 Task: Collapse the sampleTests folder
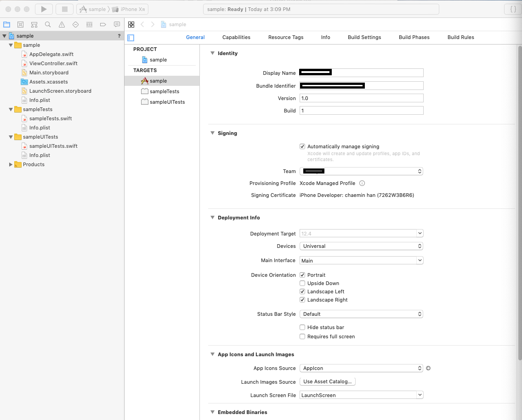point(11,109)
